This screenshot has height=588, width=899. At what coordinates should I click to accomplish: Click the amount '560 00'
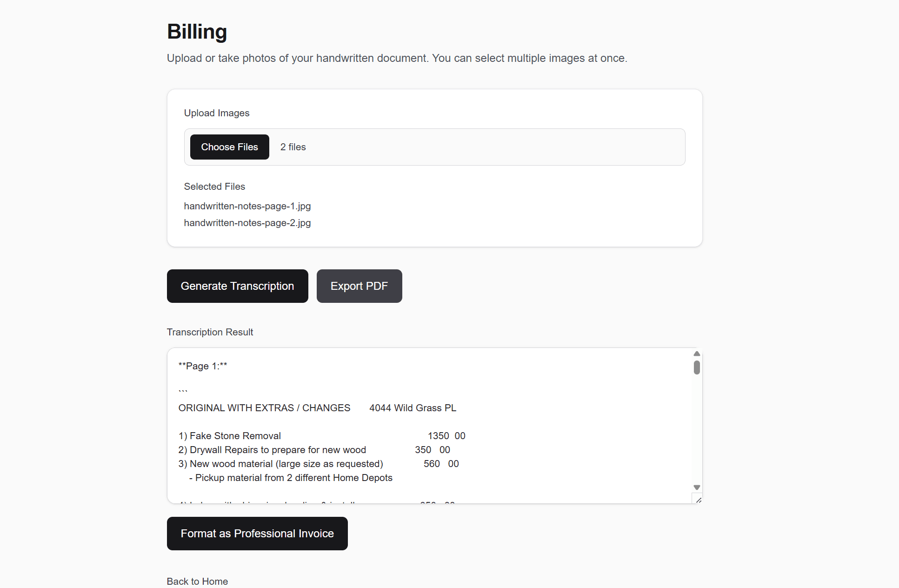tap(441, 464)
